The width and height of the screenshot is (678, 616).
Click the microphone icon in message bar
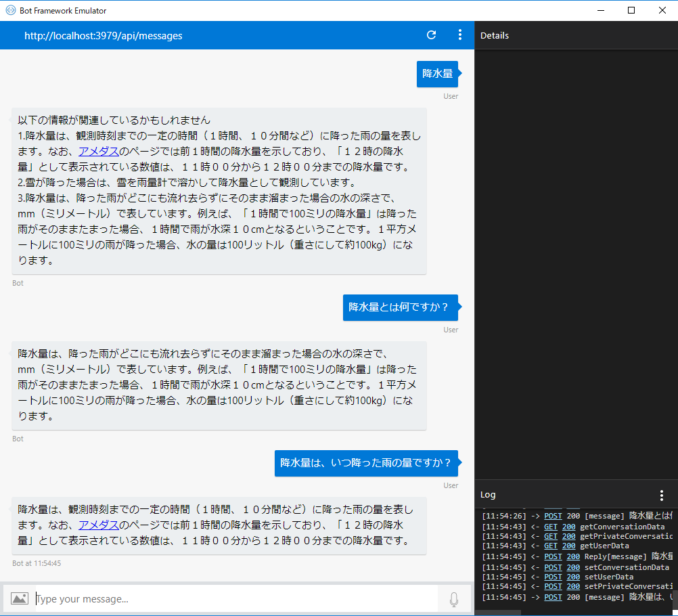pos(453,599)
